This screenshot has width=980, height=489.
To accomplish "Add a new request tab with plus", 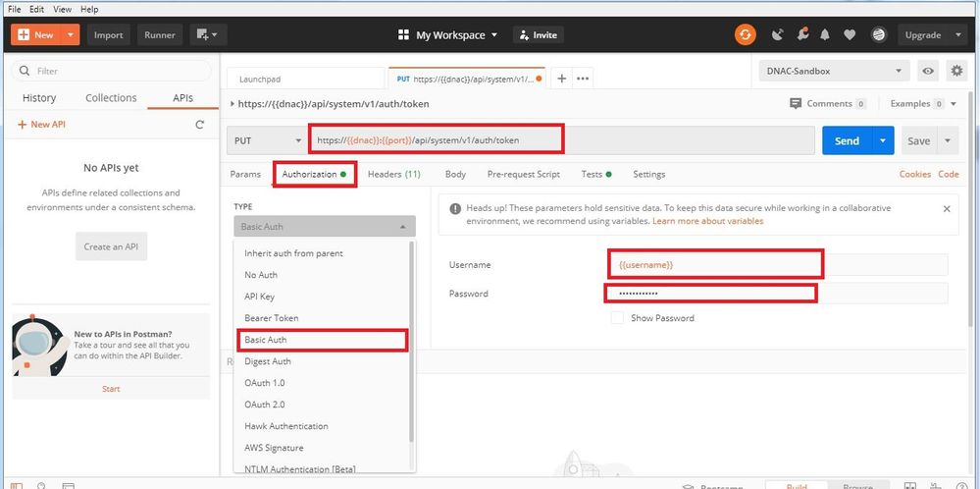I will 561,79.
